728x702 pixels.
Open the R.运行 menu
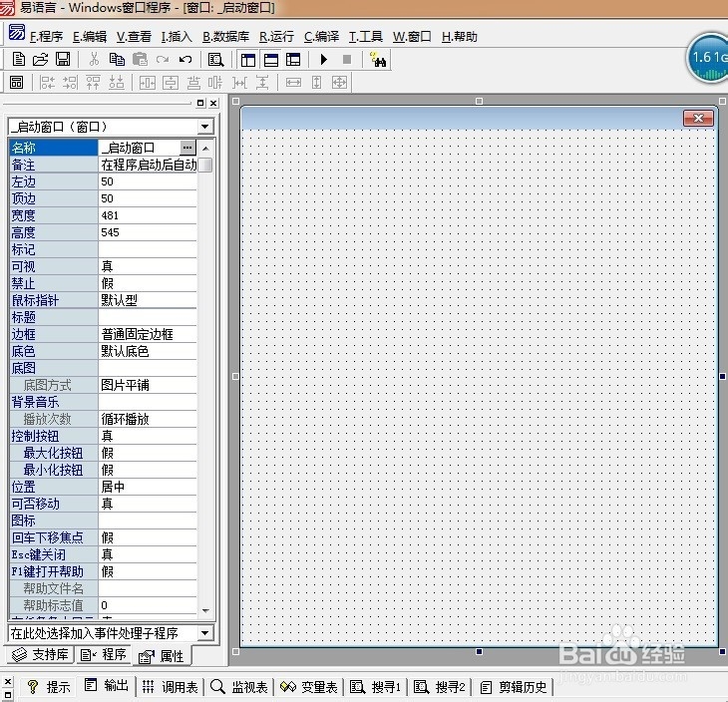pos(276,37)
